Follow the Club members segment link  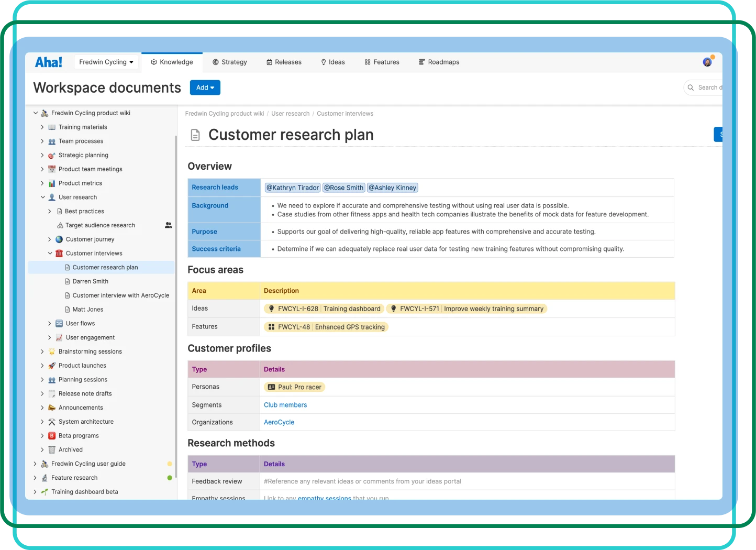(285, 405)
